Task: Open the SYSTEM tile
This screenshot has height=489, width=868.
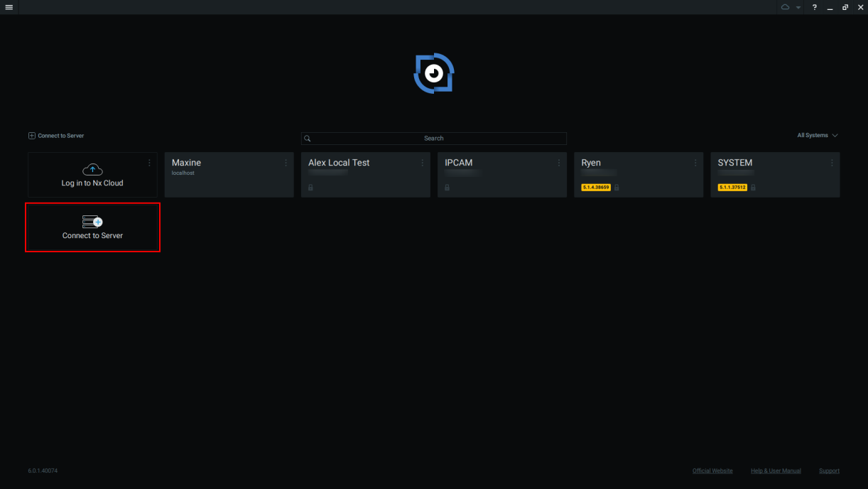Action: coord(775,175)
